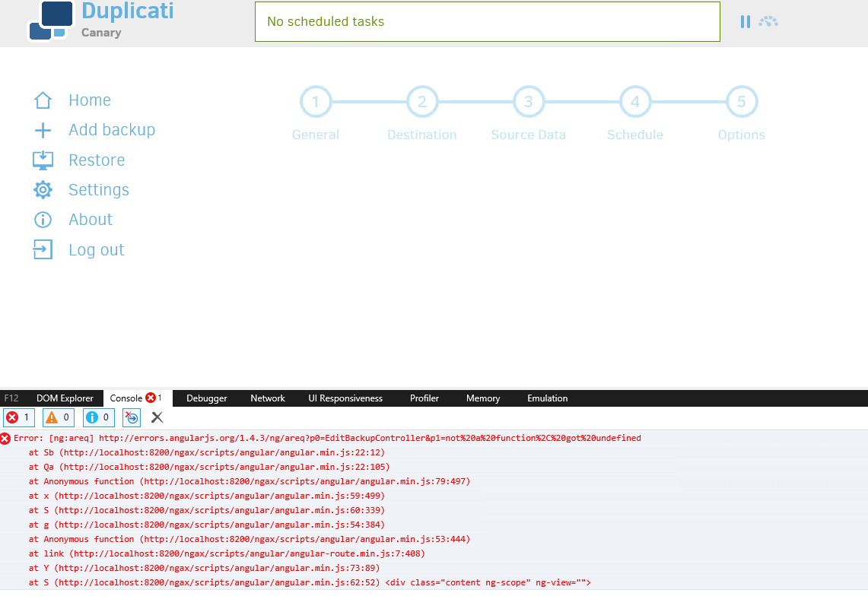Click the About info icon
This screenshot has height=612, width=868.
point(43,219)
